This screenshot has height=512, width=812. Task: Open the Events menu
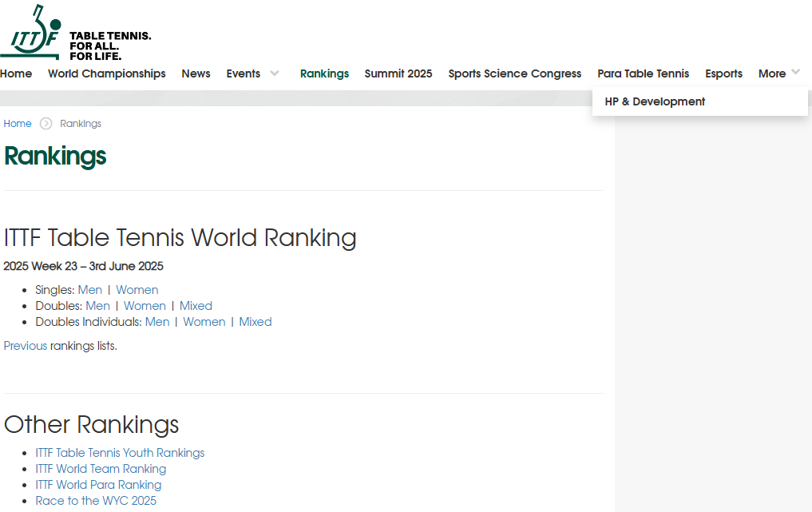pyautogui.click(x=244, y=73)
